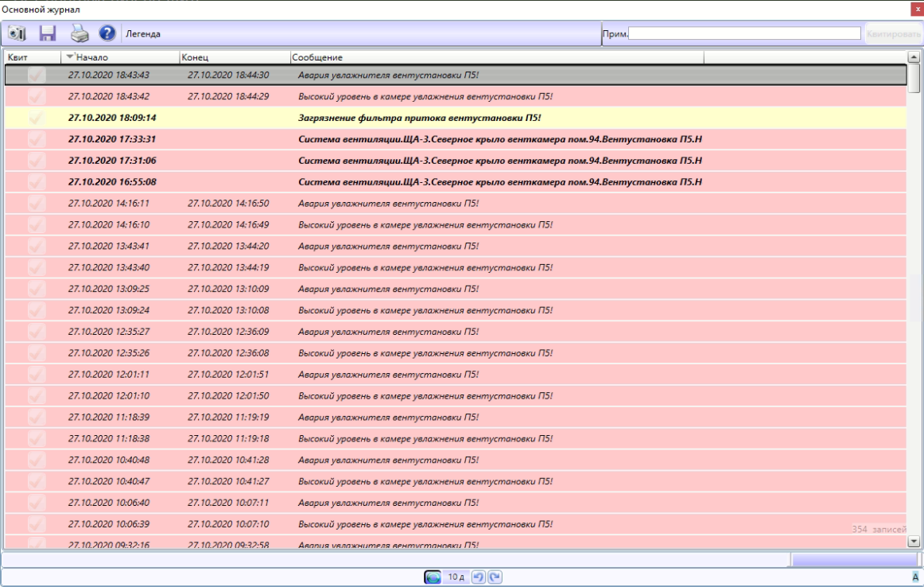Click the redo arrow in bottom bar

[495, 577]
